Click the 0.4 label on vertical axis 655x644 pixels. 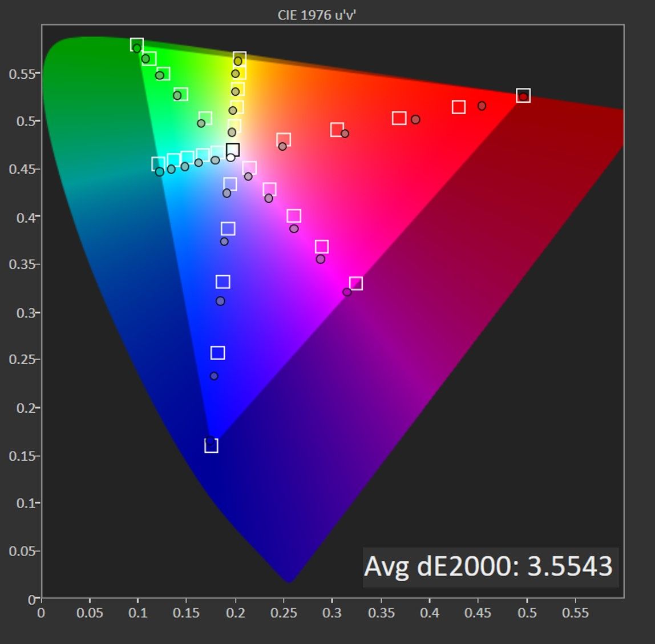tap(26, 218)
